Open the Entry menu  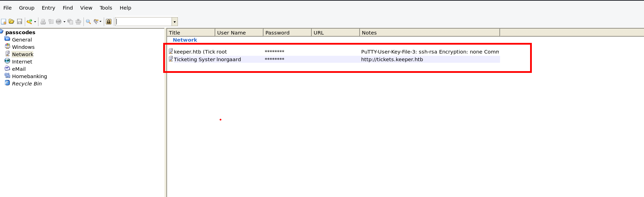[48, 8]
